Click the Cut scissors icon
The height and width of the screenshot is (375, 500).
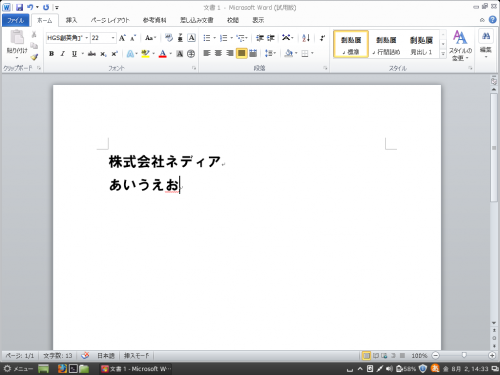click(34, 34)
